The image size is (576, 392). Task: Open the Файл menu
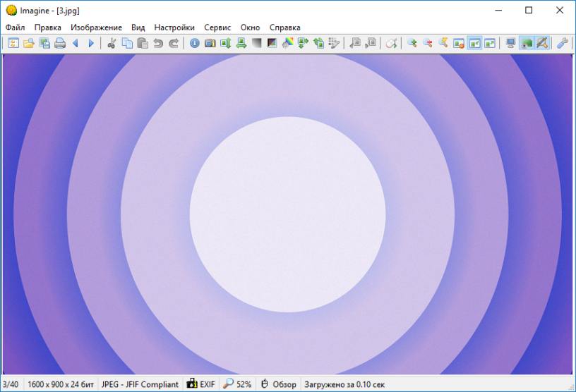pyautogui.click(x=15, y=27)
